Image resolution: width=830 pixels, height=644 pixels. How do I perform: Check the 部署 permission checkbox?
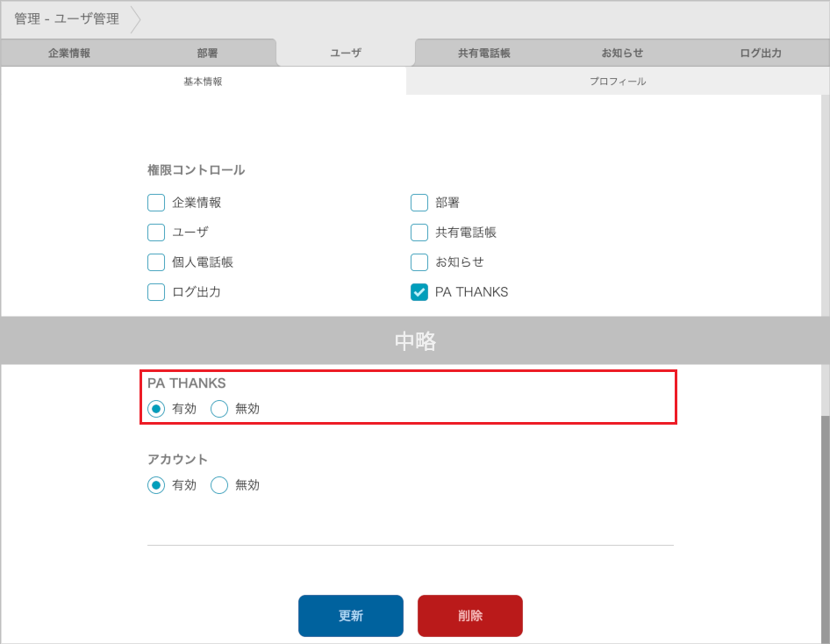pos(419,203)
